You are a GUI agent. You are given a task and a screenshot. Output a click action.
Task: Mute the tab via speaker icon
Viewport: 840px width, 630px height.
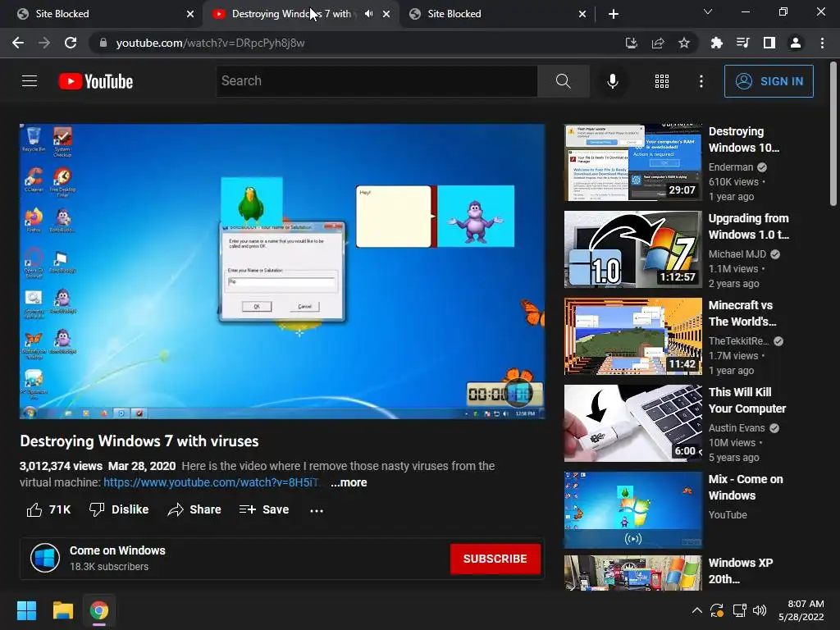tap(368, 14)
